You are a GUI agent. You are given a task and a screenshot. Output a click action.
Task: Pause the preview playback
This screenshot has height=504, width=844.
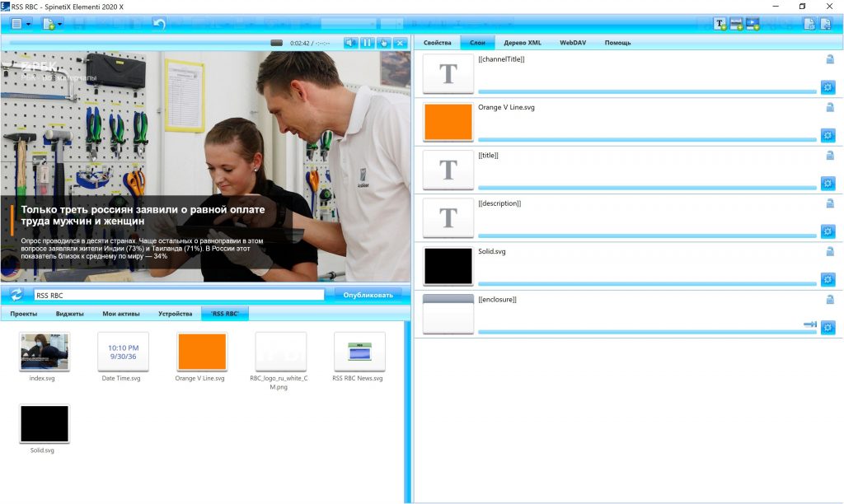pos(367,43)
